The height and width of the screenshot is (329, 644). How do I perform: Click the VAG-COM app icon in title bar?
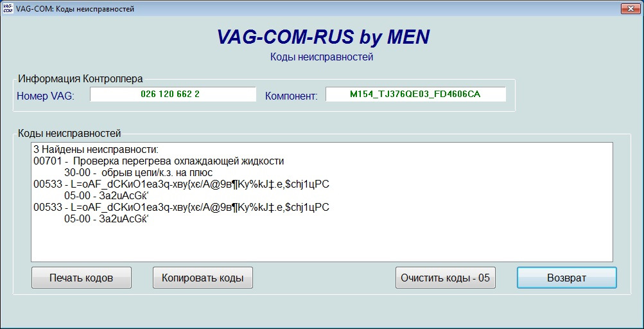click(x=8, y=8)
